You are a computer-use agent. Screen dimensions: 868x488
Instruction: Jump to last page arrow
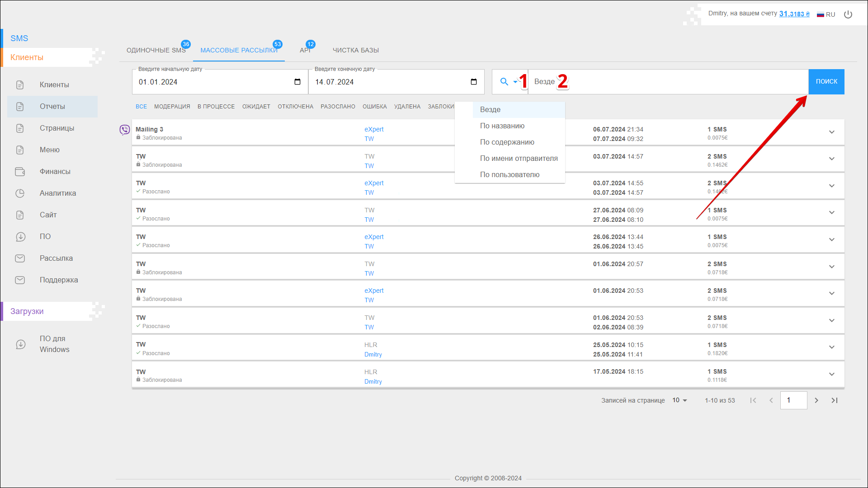coord(835,400)
